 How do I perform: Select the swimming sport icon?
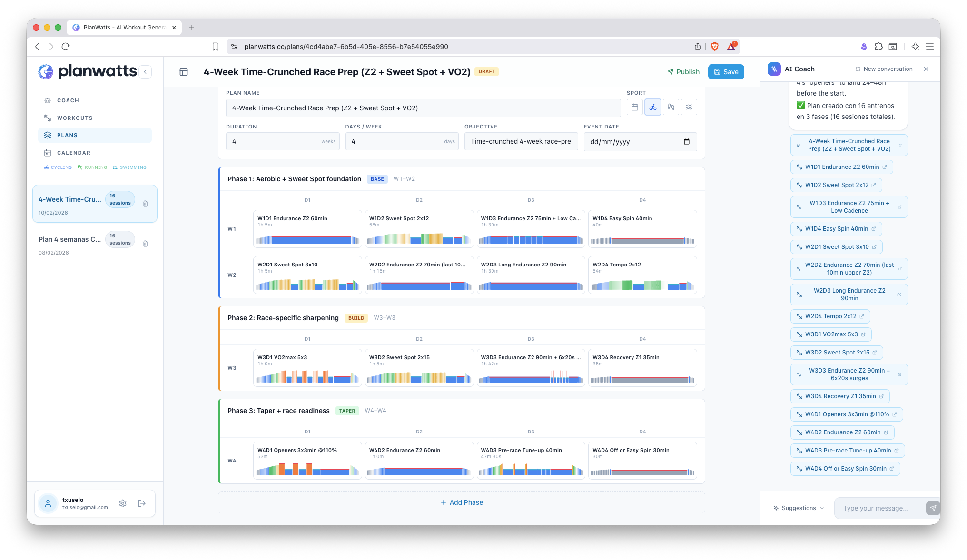(689, 108)
